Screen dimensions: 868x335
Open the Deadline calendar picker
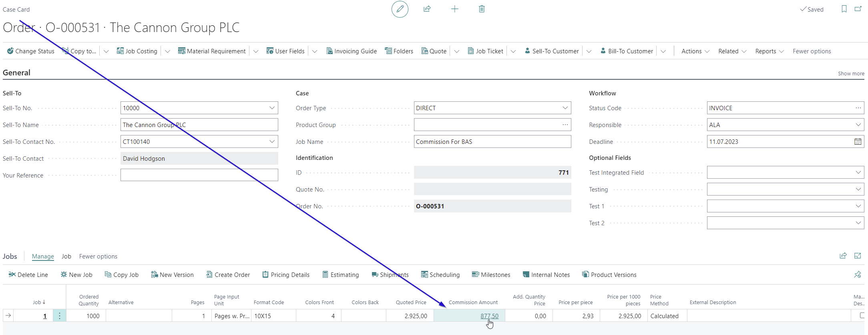click(858, 141)
